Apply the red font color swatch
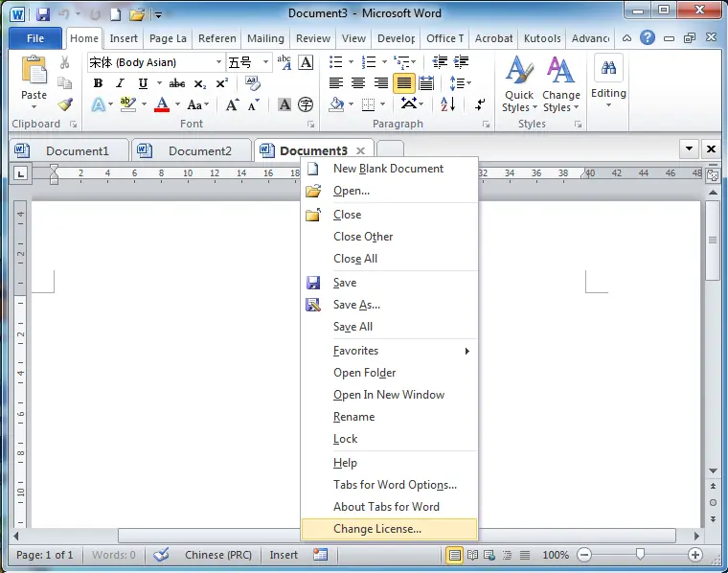 (x=162, y=105)
